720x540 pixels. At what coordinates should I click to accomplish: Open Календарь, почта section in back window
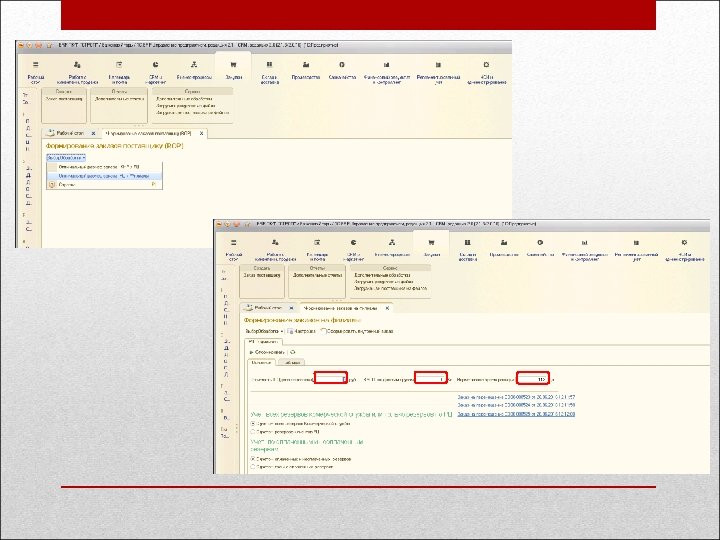[119, 73]
